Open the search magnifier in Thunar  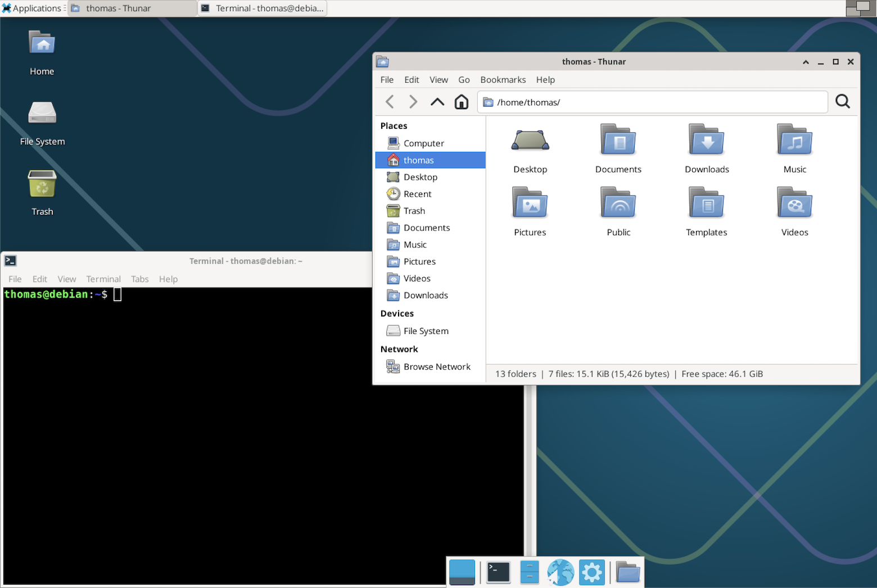842,102
